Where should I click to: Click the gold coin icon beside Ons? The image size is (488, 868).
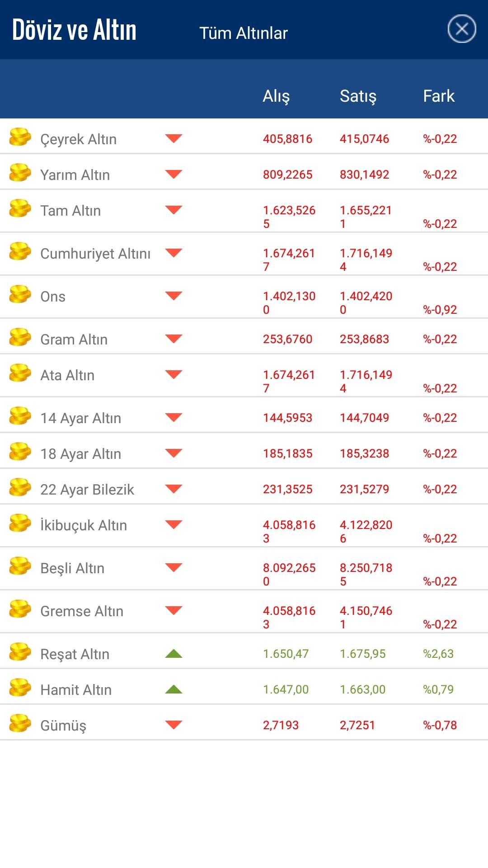click(x=20, y=294)
